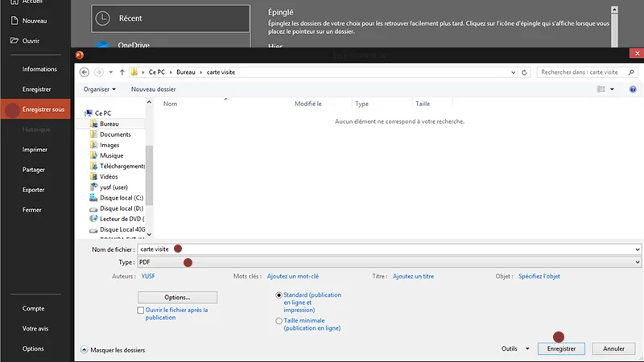Click the Ajoutez un mot-clé link
The height and width of the screenshot is (362, 644).
[x=293, y=276]
